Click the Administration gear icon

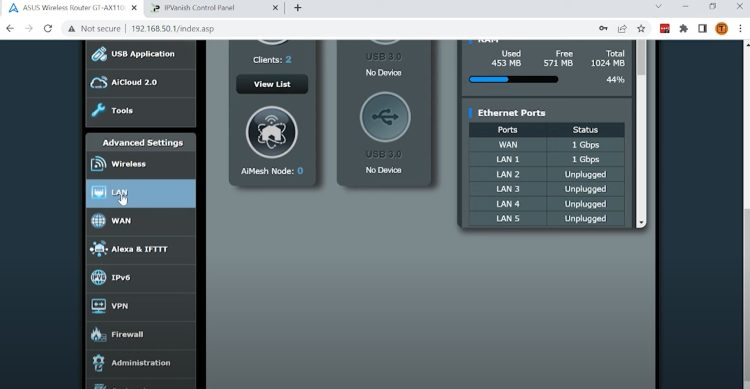click(99, 363)
